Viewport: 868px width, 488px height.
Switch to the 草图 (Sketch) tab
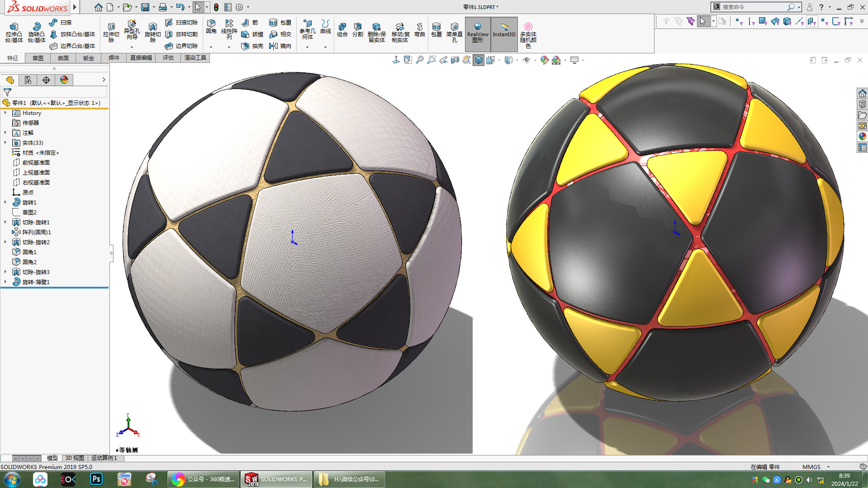pyautogui.click(x=38, y=58)
